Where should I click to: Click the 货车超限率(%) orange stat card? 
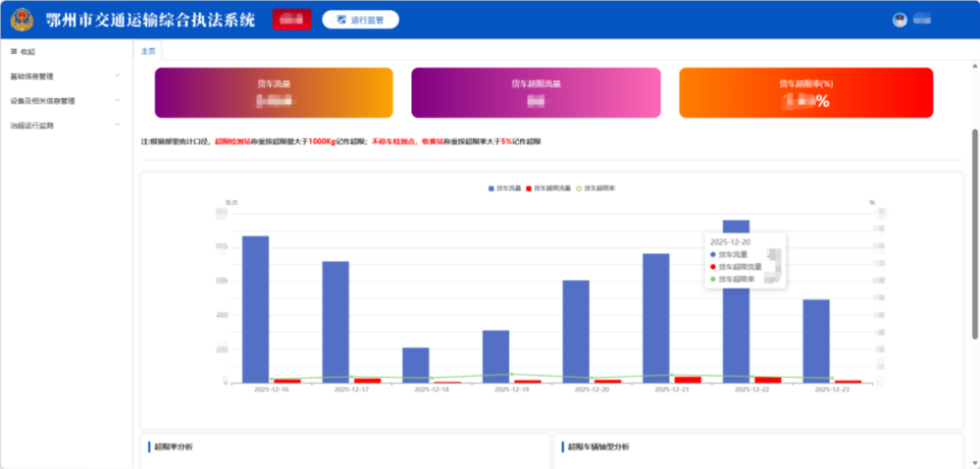click(806, 93)
